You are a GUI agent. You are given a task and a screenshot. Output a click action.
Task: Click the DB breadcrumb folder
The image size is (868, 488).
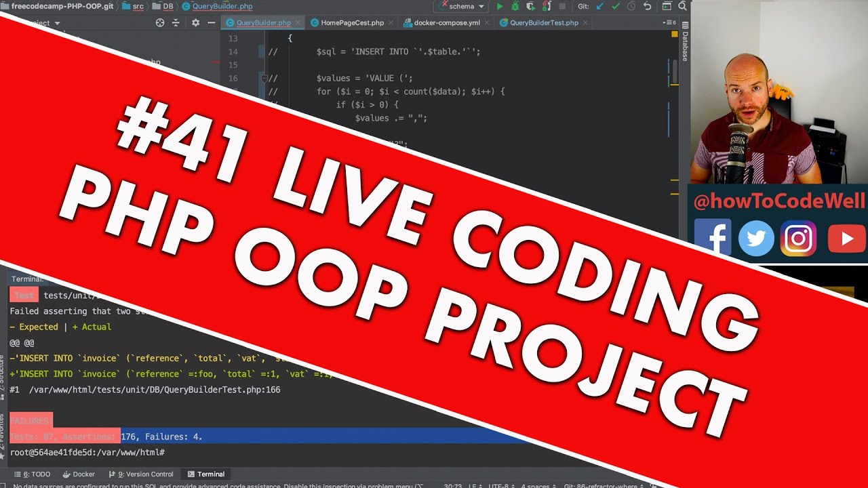point(163,6)
